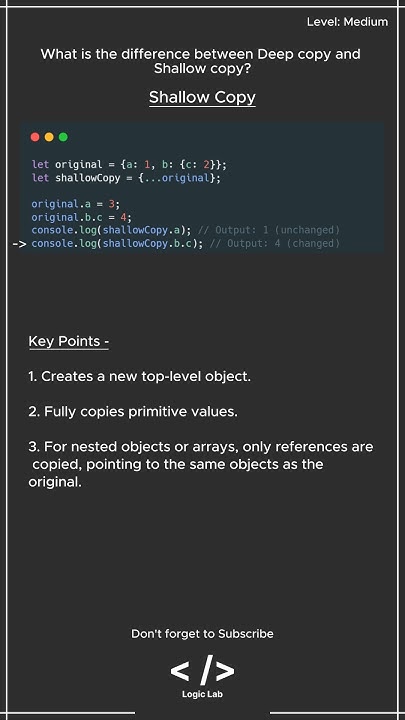
Task: Click the green dot in code window
Action: pos(63,137)
